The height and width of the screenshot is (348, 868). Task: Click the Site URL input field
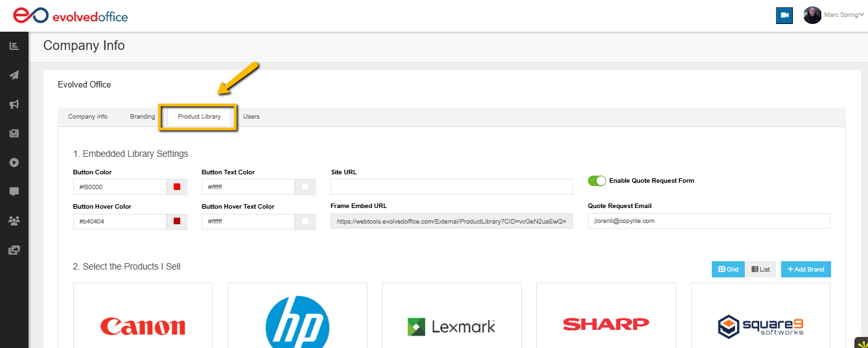click(x=451, y=187)
